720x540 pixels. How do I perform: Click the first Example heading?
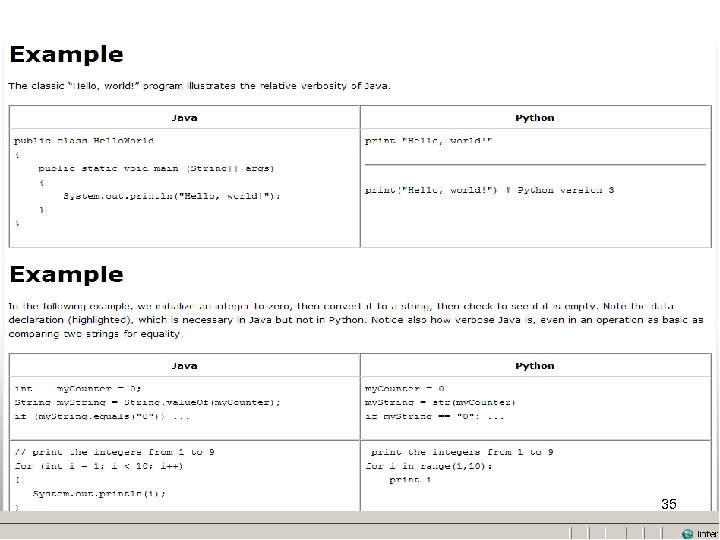coord(67,55)
